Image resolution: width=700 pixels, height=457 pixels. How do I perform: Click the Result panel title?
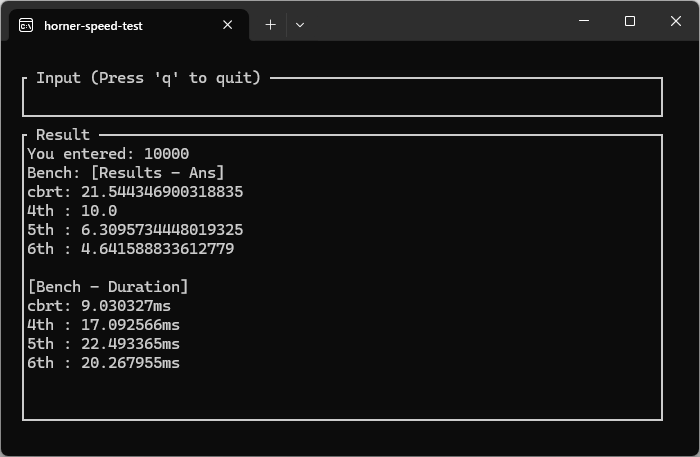coord(63,135)
